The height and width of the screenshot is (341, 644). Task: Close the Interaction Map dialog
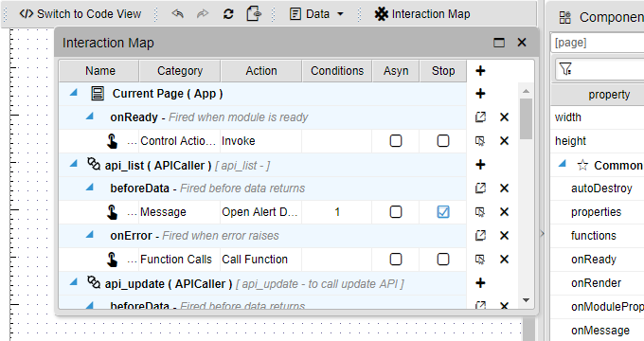pos(522,43)
